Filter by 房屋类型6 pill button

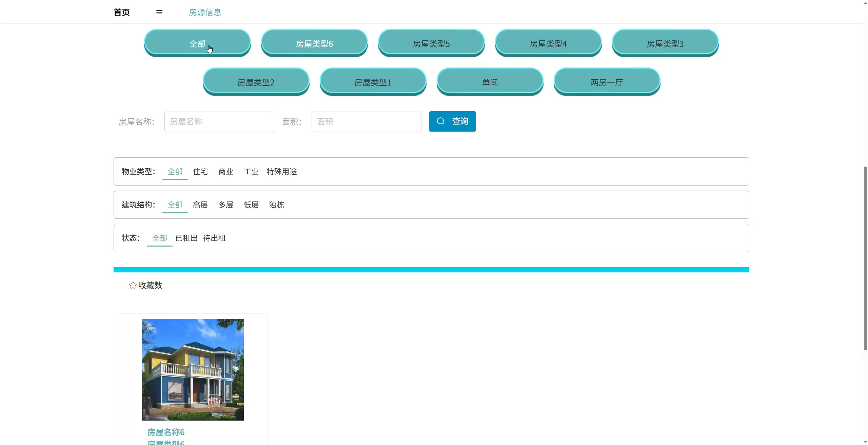pyautogui.click(x=314, y=43)
